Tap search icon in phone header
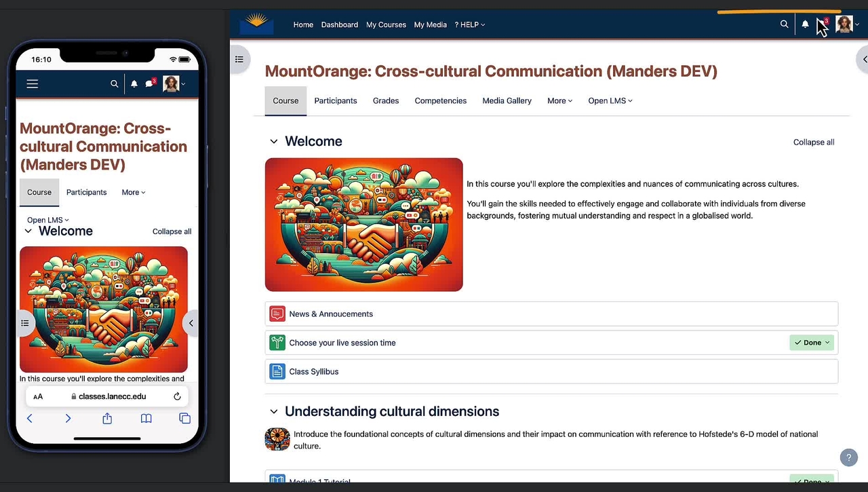868x492 pixels. tap(114, 84)
